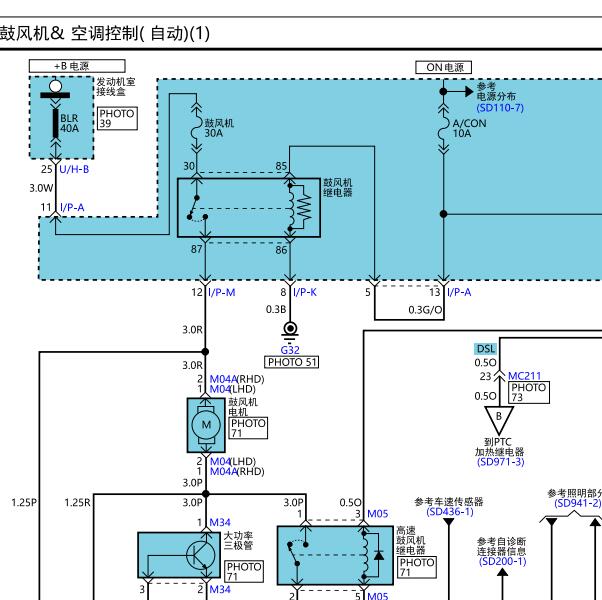
Task: Click the M04A (RHD) label above blower motor
Action: point(237,379)
